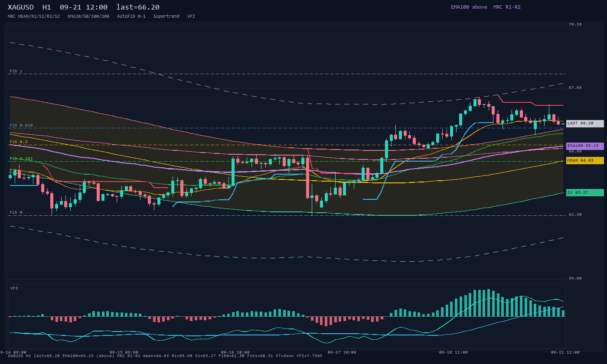Click the "09-15 09:00" time axis label
Image resolution: width=607 pixels, height=364 pixels.
[124, 352]
